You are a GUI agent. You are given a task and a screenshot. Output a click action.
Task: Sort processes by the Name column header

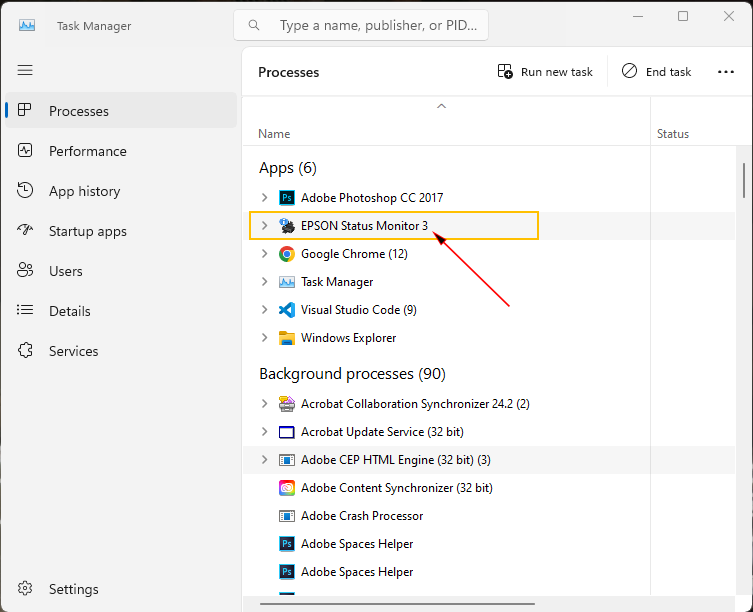point(274,133)
